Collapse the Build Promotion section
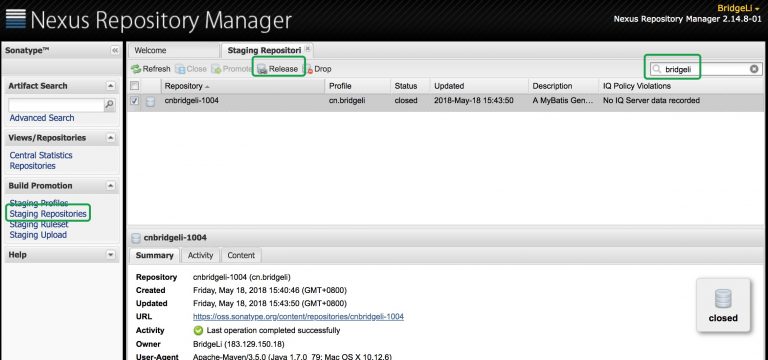The image size is (768, 360). (111, 186)
